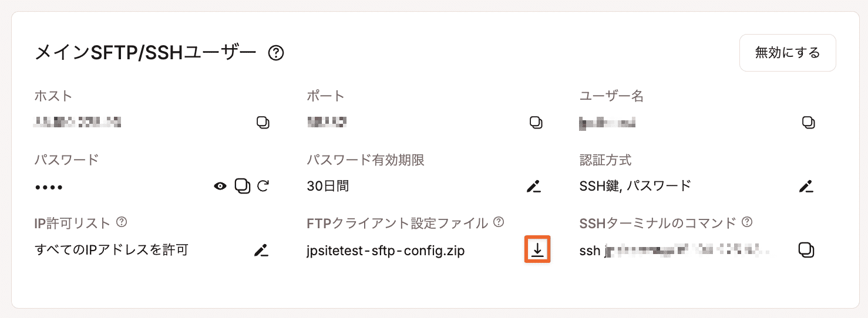868x318 pixels.
Task: Select the masked password dots
Action: (x=49, y=188)
